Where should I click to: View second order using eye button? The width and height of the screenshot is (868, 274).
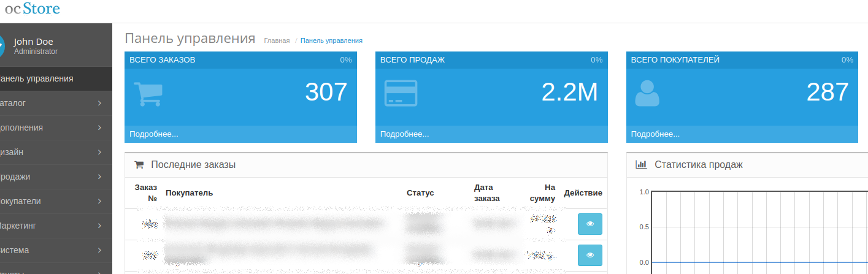tap(590, 255)
